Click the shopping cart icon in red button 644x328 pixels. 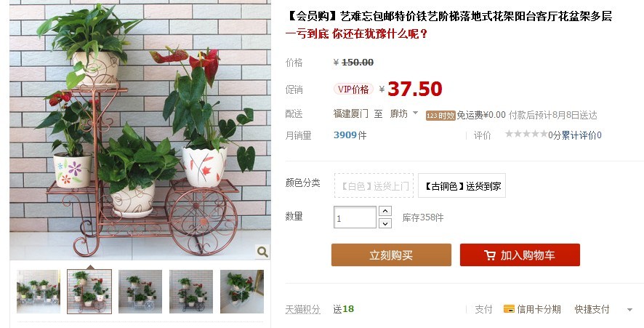coord(490,255)
